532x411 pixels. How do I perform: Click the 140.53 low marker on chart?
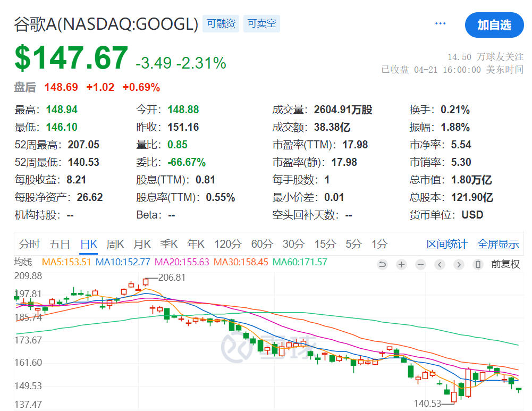(427, 404)
